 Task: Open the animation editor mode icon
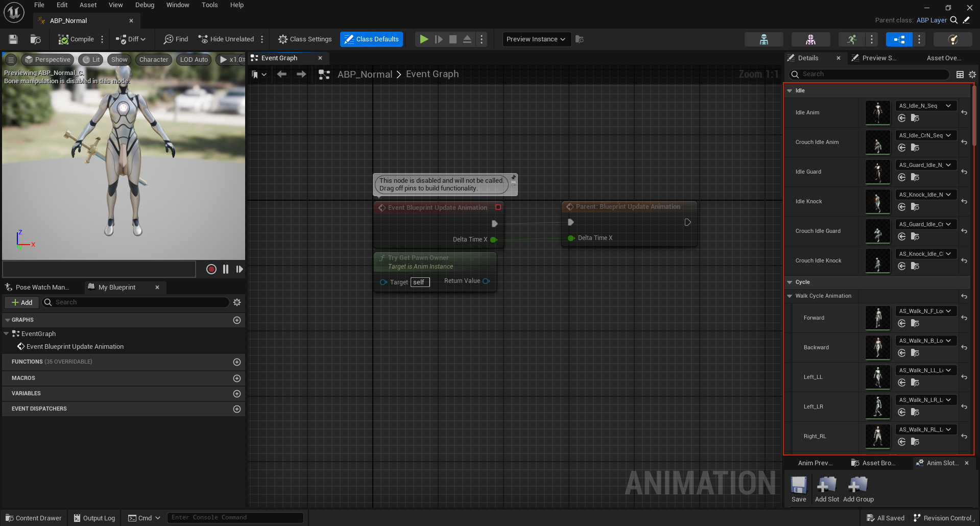[x=852, y=39]
